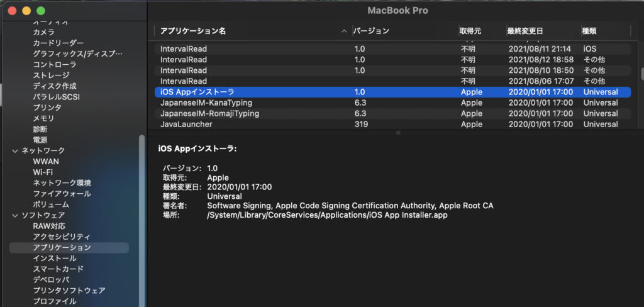The height and width of the screenshot is (307, 644).
Task: Click the sort arrow in アプリケーション名 header
Action: pos(344,31)
